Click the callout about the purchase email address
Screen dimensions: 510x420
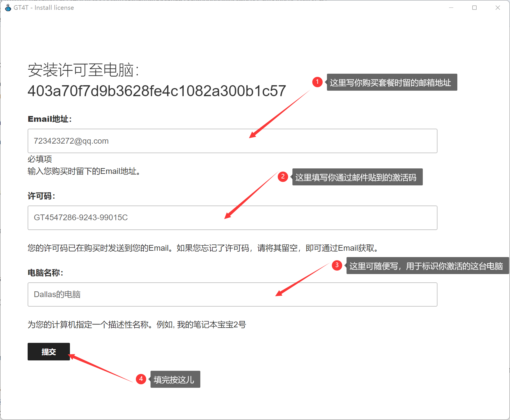click(x=392, y=83)
